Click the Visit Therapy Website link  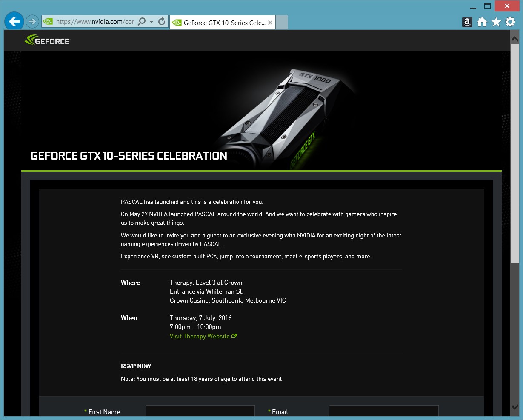tap(200, 336)
